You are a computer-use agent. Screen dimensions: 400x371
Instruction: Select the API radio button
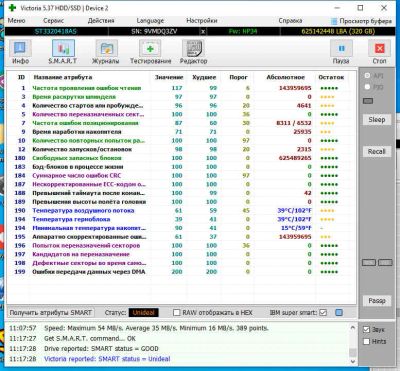click(x=367, y=76)
